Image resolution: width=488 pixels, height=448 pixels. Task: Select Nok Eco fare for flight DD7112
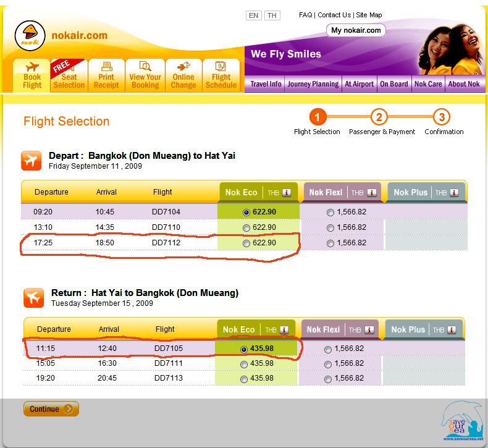(x=247, y=243)
